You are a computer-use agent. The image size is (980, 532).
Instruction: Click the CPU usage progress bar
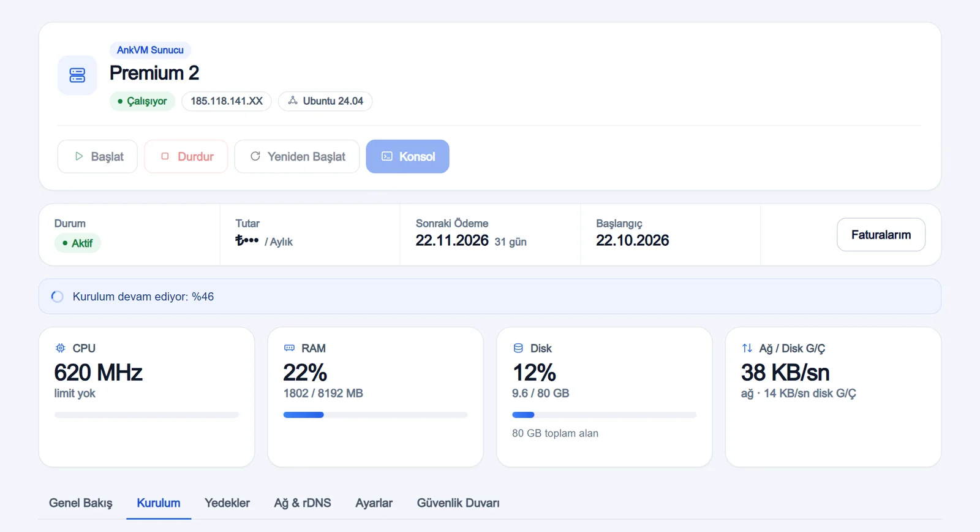(146, 415)
